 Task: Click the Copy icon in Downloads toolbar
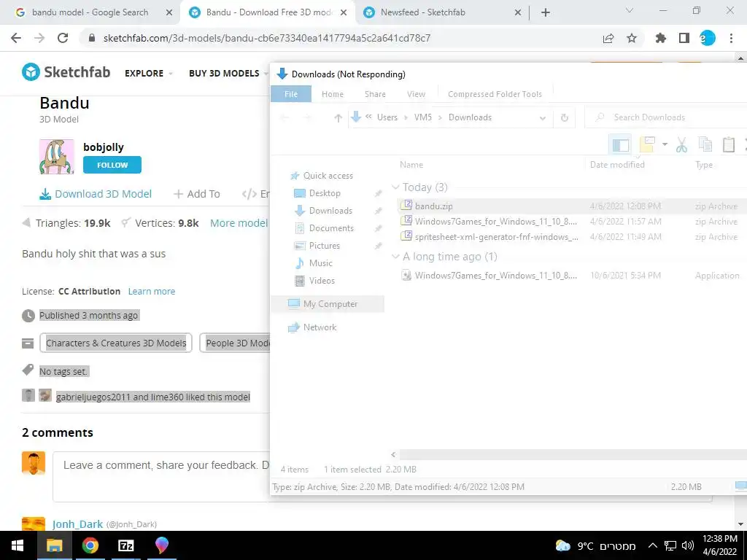(x=705, y=145)
